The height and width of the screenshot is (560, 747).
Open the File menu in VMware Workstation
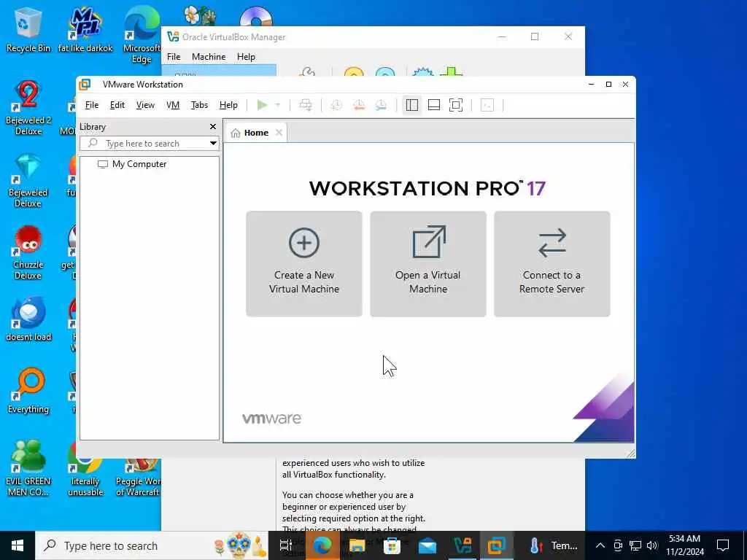pos(91,105)
